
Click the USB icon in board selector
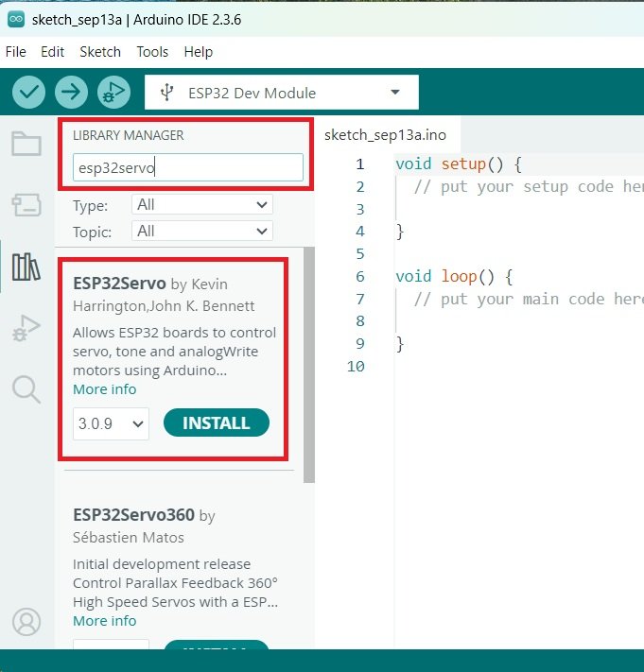[166, 92]
